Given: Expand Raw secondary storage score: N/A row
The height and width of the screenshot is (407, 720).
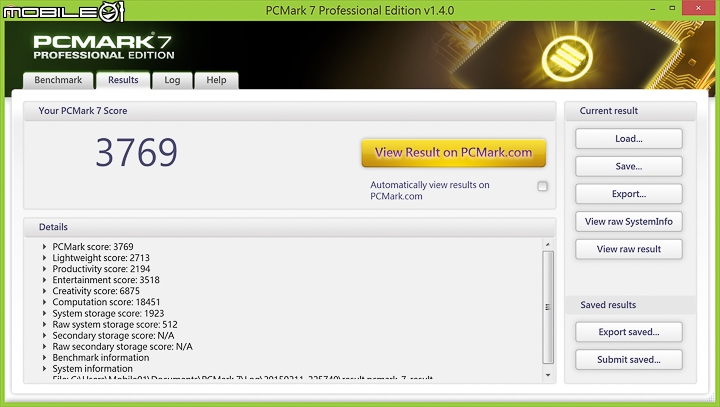Looking at the screenshot, I should coord(45,346).
